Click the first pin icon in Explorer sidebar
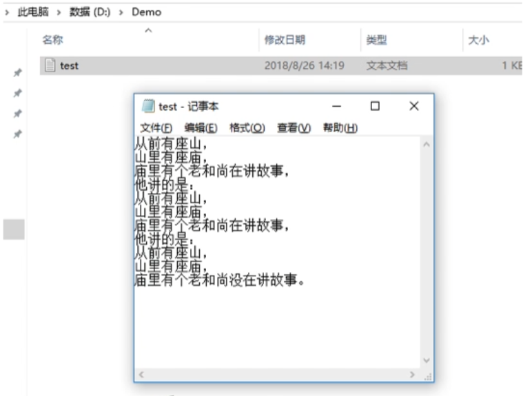Image resolution: width=532 pixels, height=396 pixels. pos(18,72)
